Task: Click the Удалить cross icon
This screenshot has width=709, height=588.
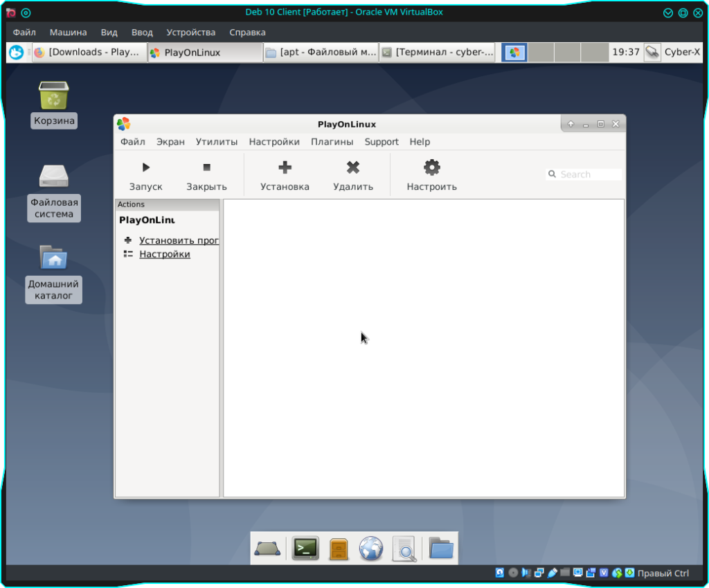Action: [x=353, y=168]
